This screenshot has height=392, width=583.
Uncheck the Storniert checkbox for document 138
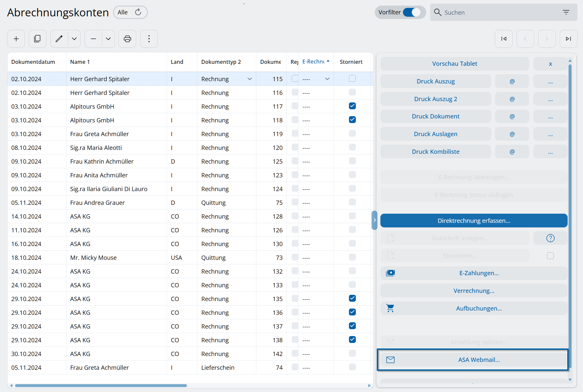pos(352,340)
